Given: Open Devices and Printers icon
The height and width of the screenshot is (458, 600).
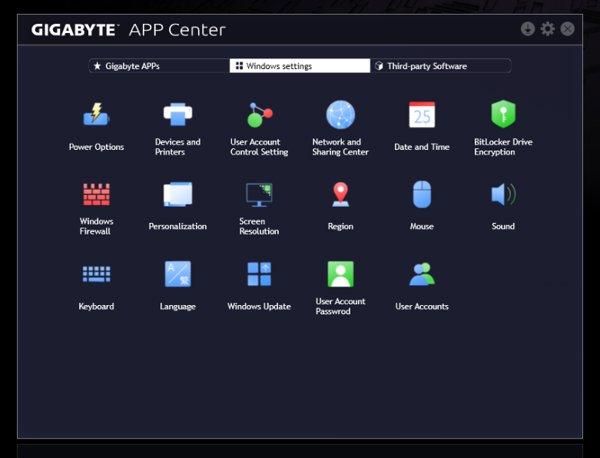Looking at the screenshot, I should [178, 114].
